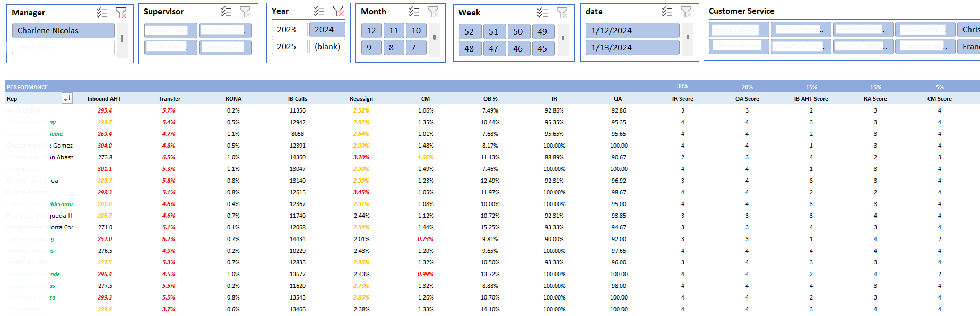Enable multi-select on the Month slicer
The image size is (980, 316).
(414, 12)
